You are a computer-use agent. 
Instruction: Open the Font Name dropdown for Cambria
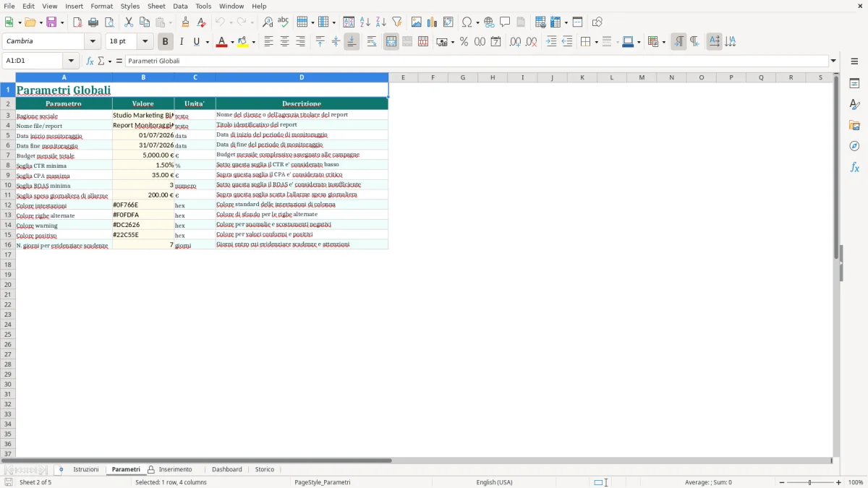click(x=93, y=42)
